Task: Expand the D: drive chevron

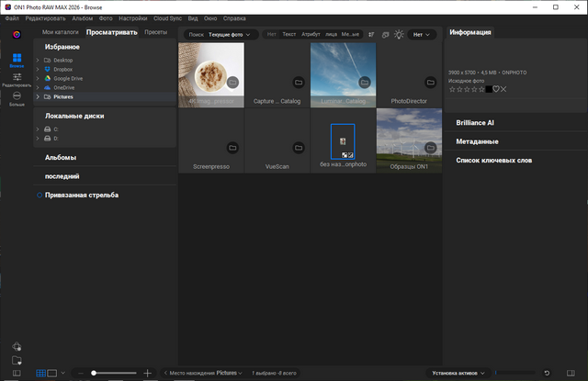Action: (38, 139)
